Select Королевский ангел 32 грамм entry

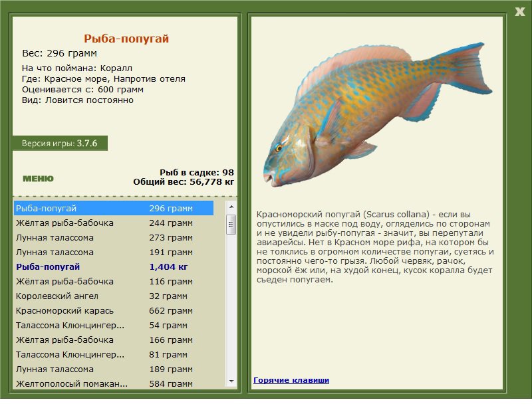[x=114, y=296]
